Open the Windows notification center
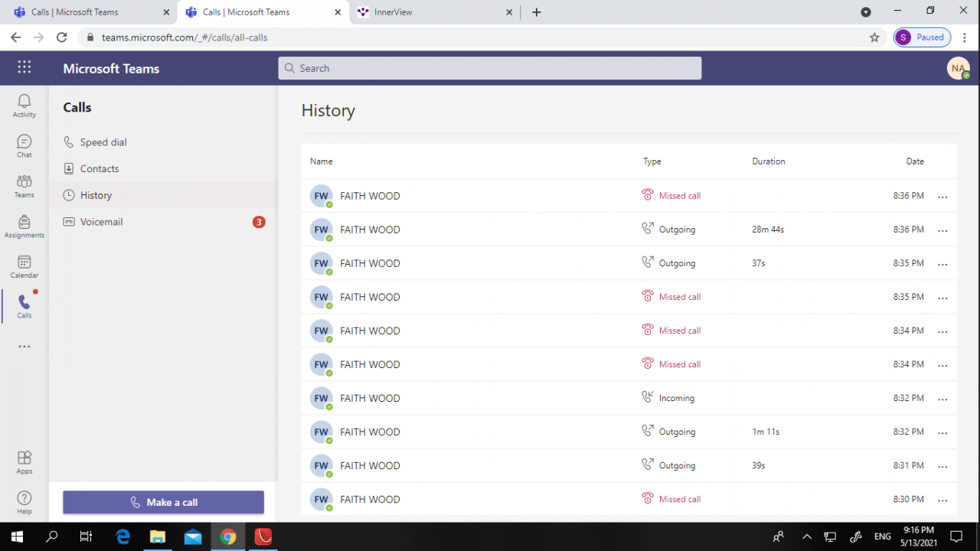Screen dimensions: 980x551 point(956,536)
